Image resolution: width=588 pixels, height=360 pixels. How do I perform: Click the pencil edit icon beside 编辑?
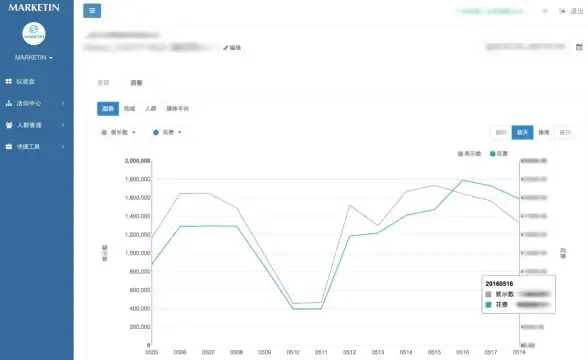226,48
